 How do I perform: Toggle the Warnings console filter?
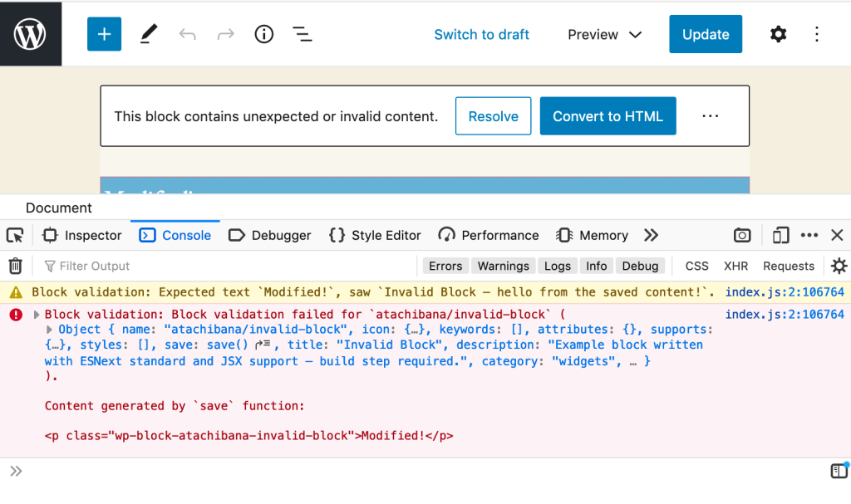(503, 265)
